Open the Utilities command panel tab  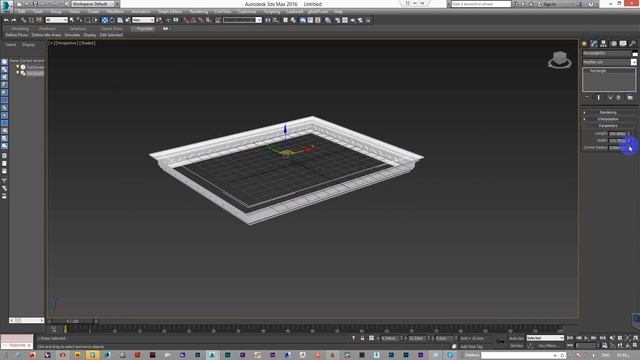point(633,44)
